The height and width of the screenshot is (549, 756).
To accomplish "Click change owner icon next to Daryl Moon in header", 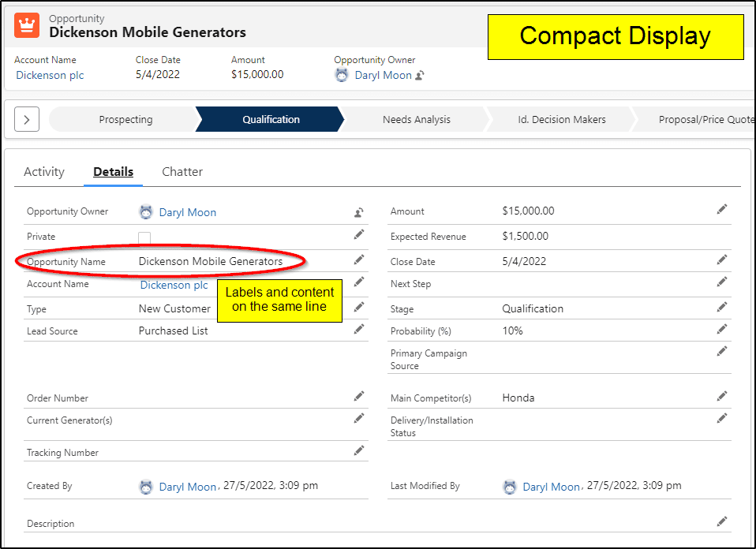I will pos(420,75).
